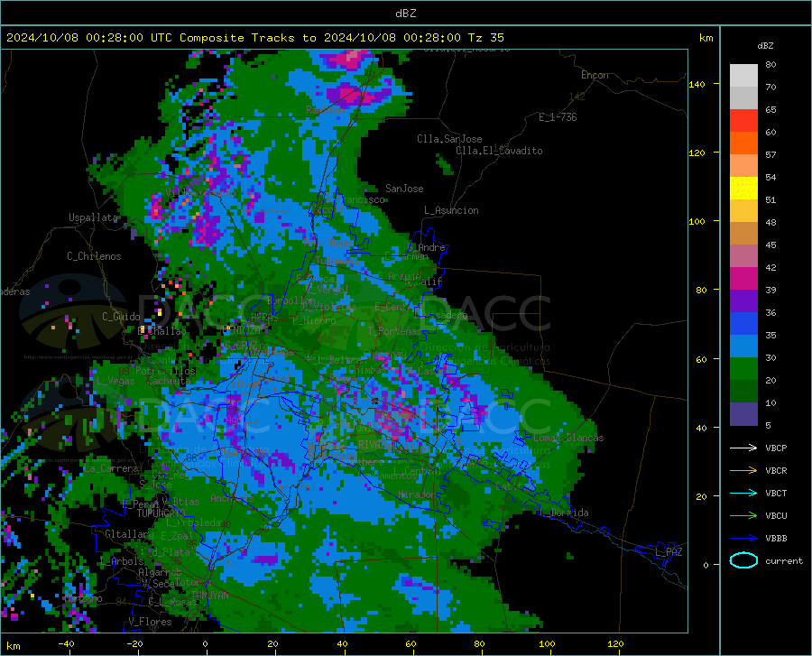Screen dimensions: 812x656
Task: Click the green VBCU arrow in legend
Action: (x=743, y=516)
